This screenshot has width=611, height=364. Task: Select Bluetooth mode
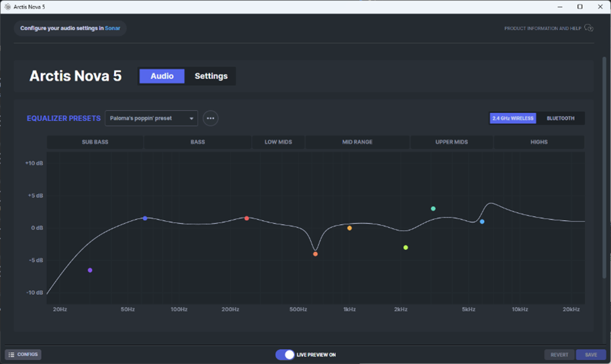point(561,118)
